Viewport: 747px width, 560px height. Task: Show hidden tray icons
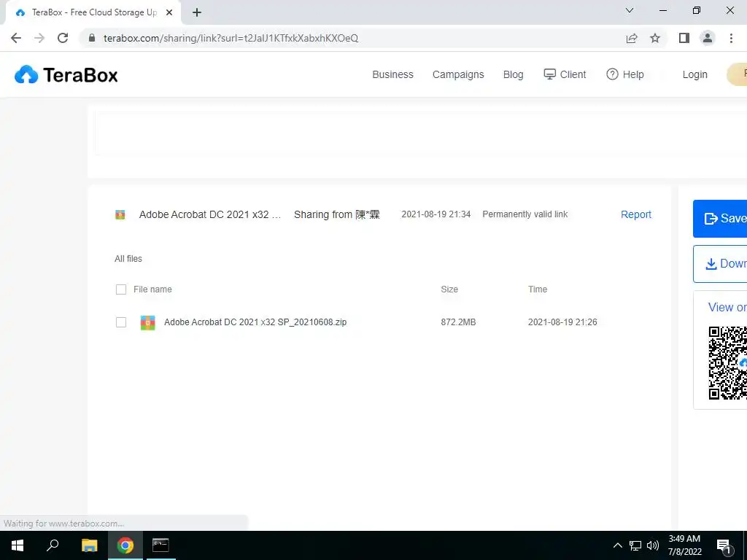pos(617,545)
